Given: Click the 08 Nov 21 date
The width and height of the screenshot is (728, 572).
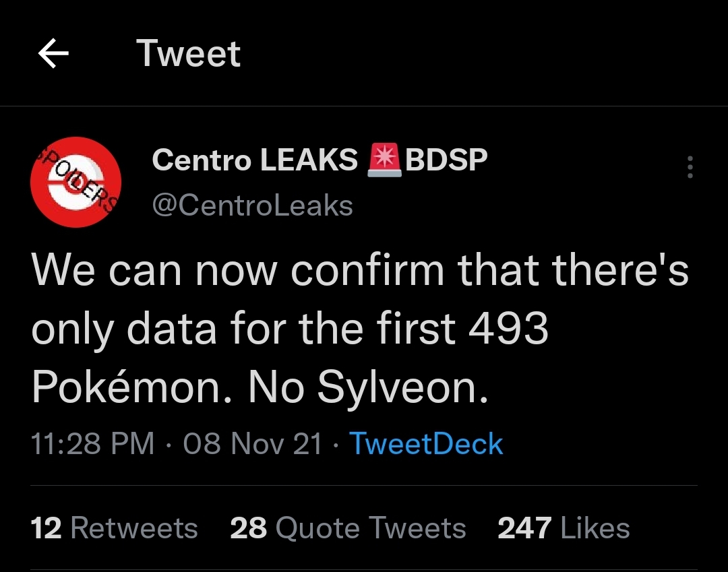Looking at the screenshot, I should pos(253,444).
